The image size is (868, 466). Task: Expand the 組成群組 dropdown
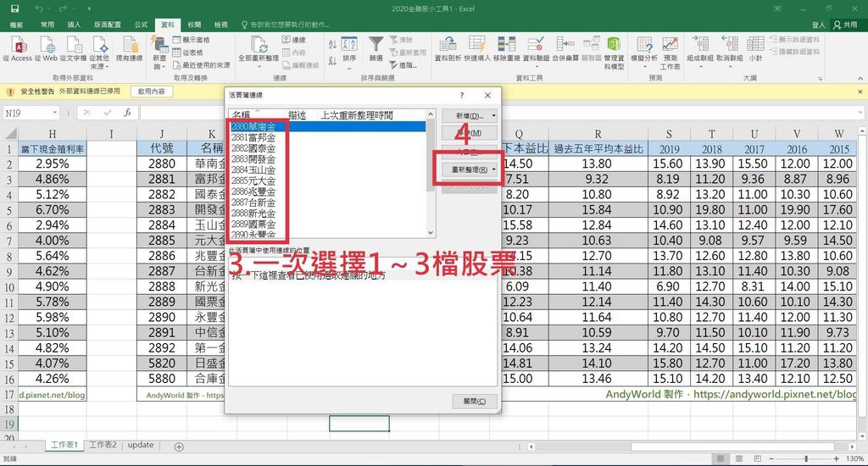pyautogui.click(x=700, y=66)
